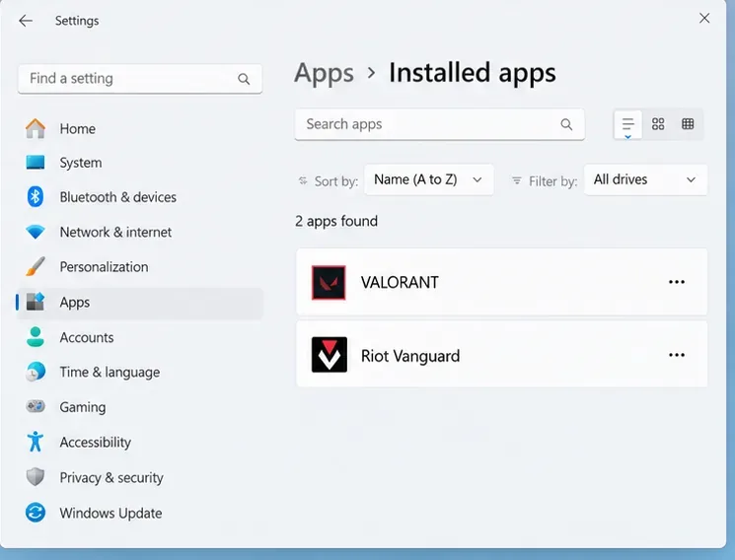
Task: Switch to table view layout
Action: (x=688, y=123)
